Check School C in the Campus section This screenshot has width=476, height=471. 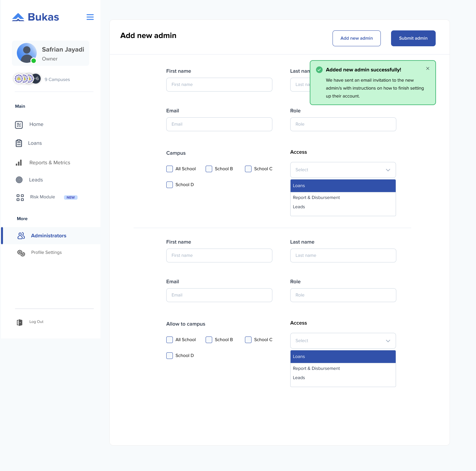click(248, 169)
